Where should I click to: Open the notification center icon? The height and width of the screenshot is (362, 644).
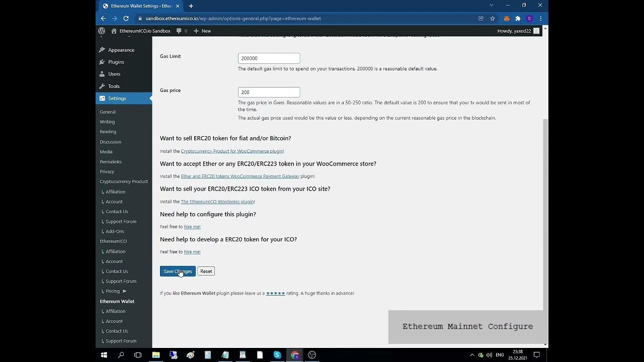point(537,355)
